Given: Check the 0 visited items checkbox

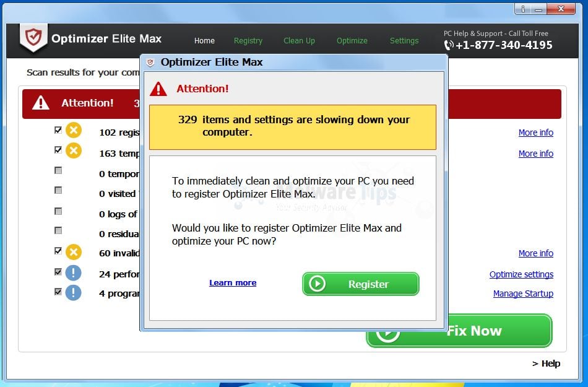Looking at the screenshot, I should pos(58,190).
